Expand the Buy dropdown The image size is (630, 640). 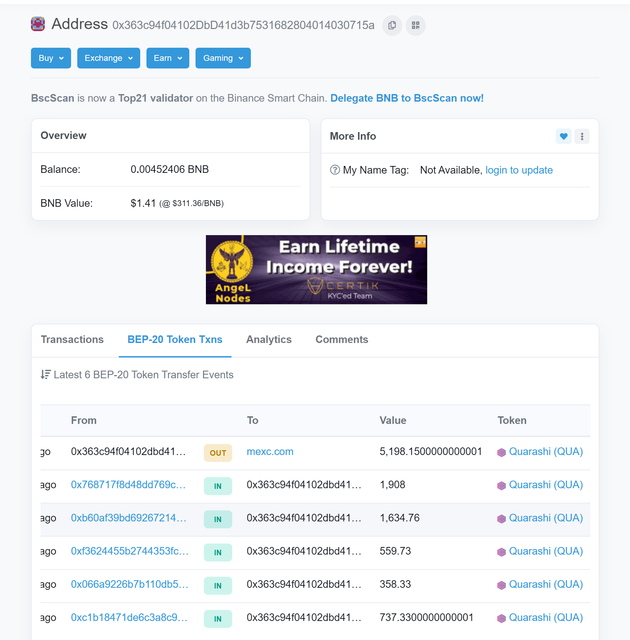tap(51, 58)
